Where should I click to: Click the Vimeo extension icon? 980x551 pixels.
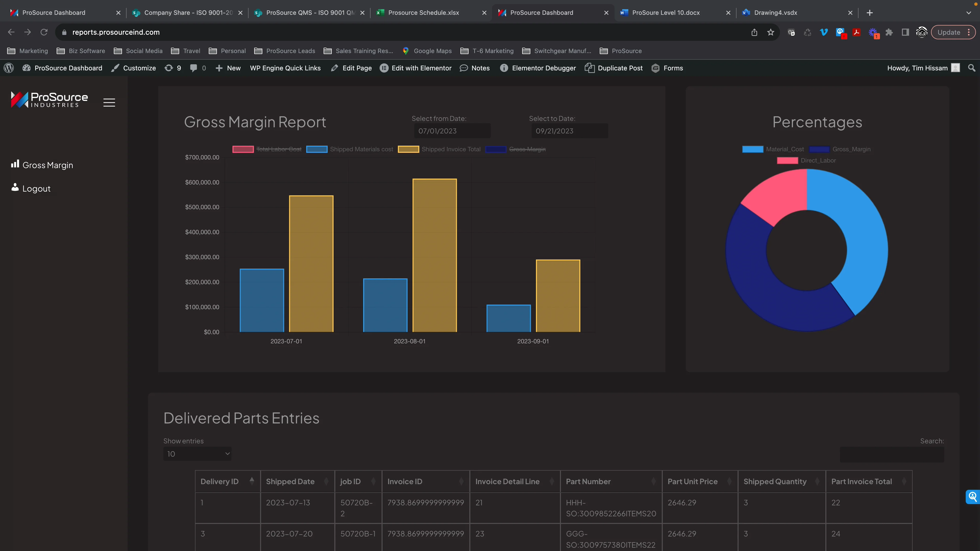coord(824,32)
